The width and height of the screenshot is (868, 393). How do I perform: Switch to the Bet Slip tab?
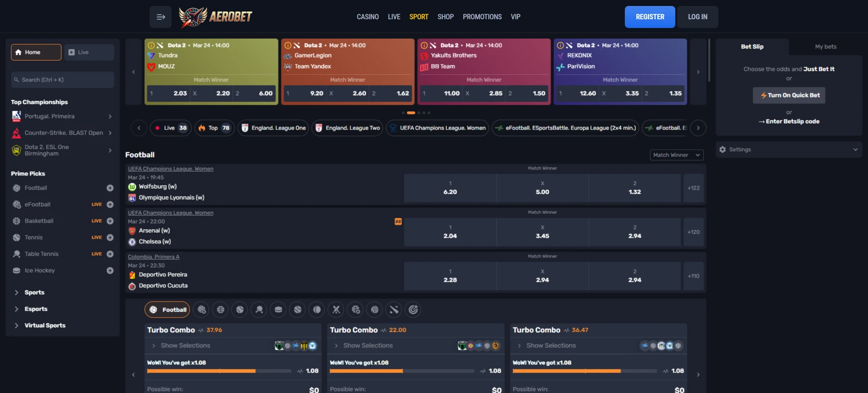pyautogui.click(x=752, y=47)
